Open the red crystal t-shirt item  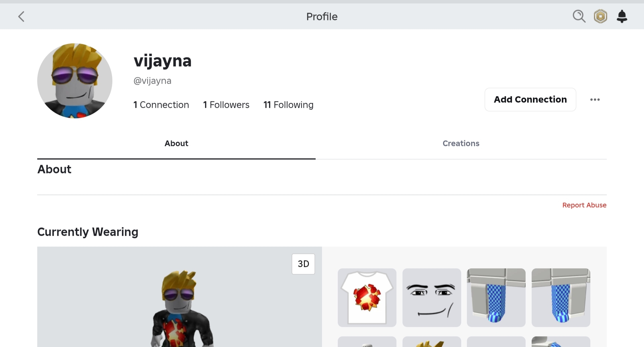click(367, 297)
